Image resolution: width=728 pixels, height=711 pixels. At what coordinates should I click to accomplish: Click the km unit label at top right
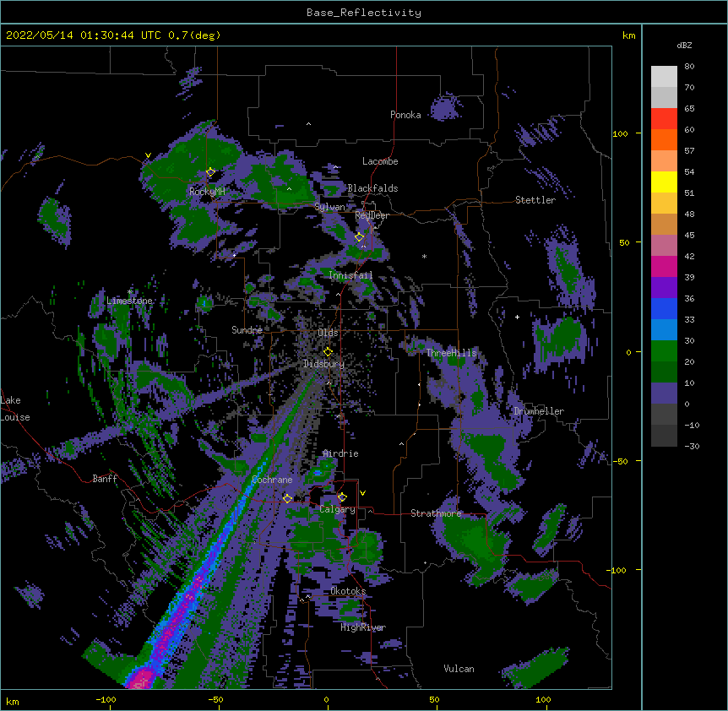point(628,35)
